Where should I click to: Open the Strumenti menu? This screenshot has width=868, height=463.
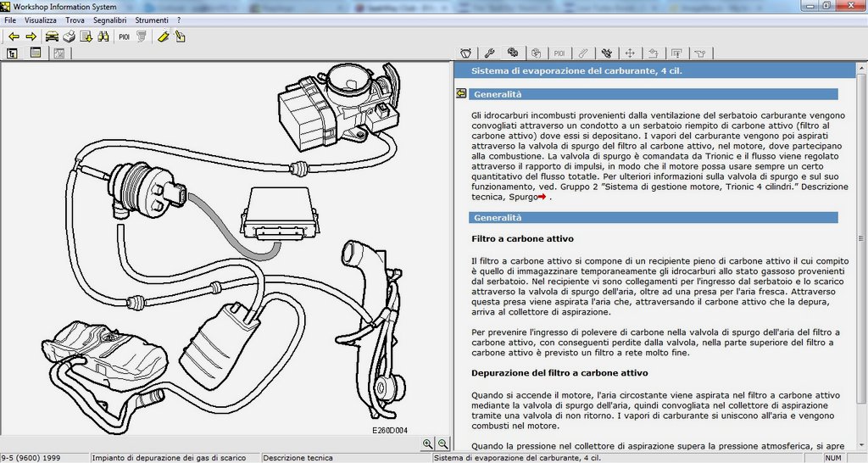(152, 20)
